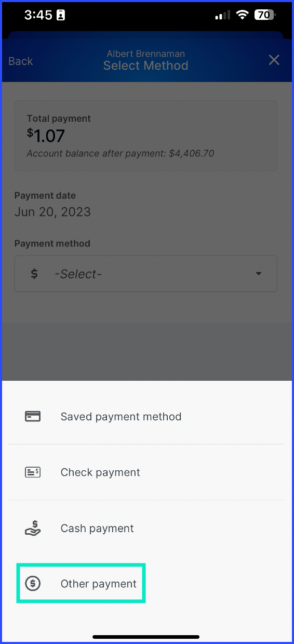Tap the Albert Brennaman Select Method header title
294x644 pixels.
146,60
